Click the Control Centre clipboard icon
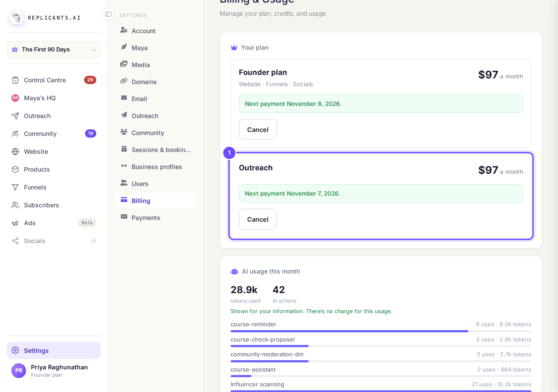 click(x=15, y=80)
